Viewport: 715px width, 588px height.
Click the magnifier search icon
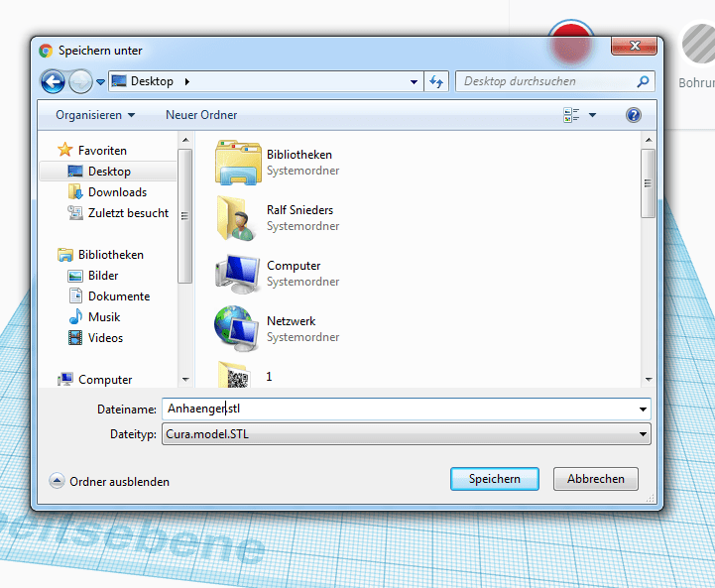[x=643, y=81]
